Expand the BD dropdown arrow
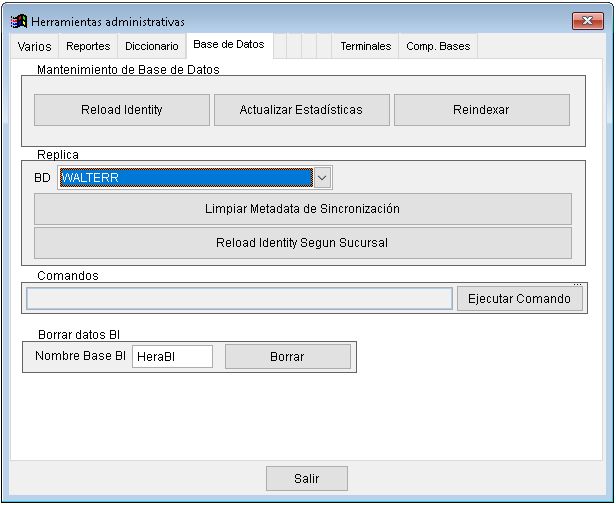 point(322,178)
